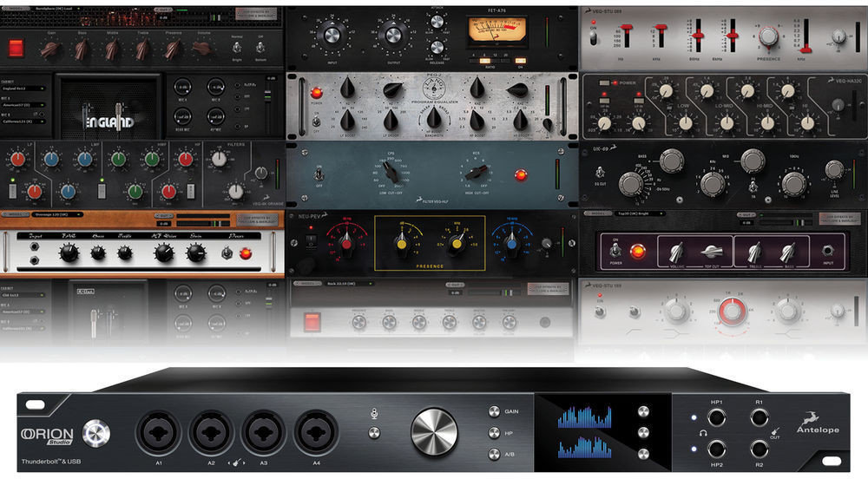Click the Hz slider on VEQ-STU 089
Viewport: 868px width, 479px height.
point(627,35)
